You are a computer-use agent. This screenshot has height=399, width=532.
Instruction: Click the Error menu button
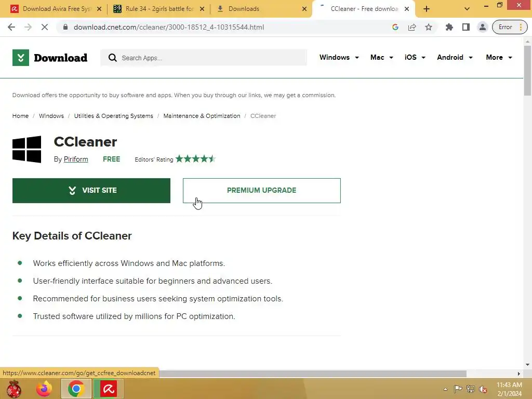click(x=510, y=27)
